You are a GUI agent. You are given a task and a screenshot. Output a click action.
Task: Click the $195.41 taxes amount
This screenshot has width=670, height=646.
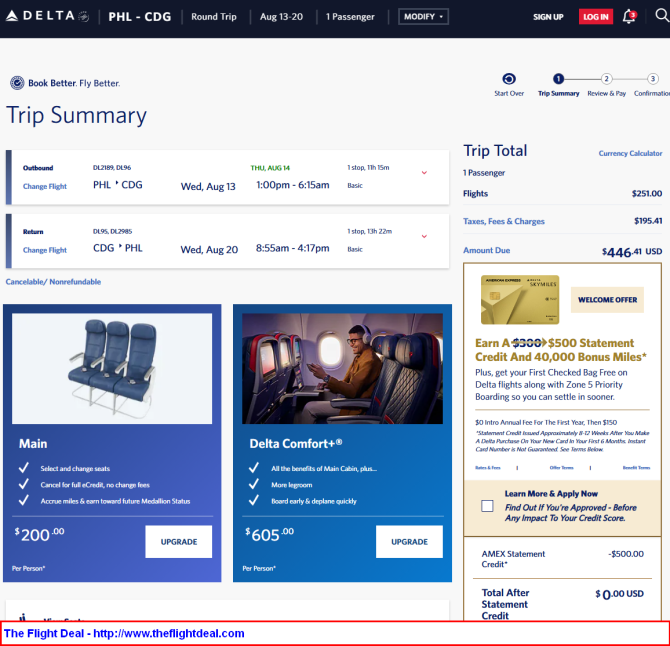pyautogui.click(x=648, y=221)
